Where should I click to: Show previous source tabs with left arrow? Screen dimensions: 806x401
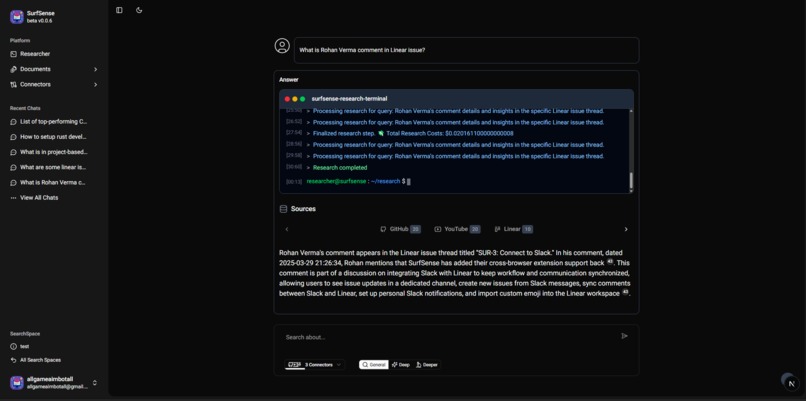click(x=287, y=229)
